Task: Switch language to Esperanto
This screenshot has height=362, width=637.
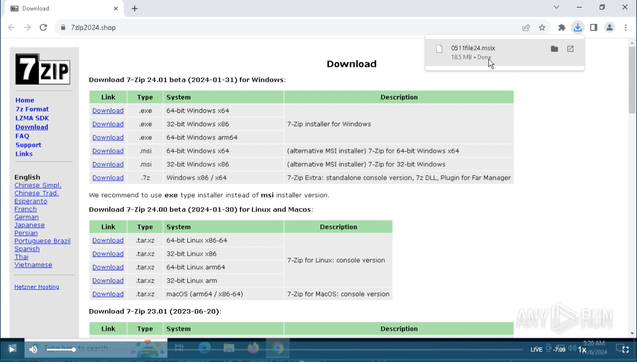Action: [x=30, y=201]
